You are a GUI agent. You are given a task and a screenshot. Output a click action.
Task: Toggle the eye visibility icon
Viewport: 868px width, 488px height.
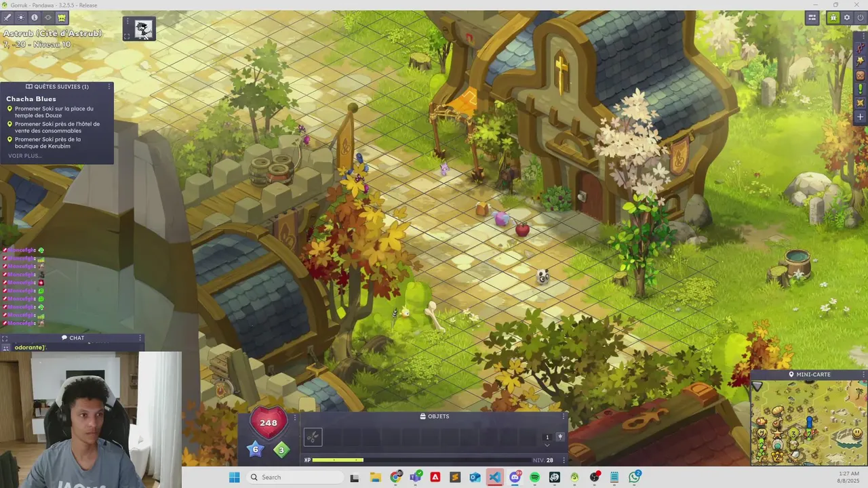point(48,18)
